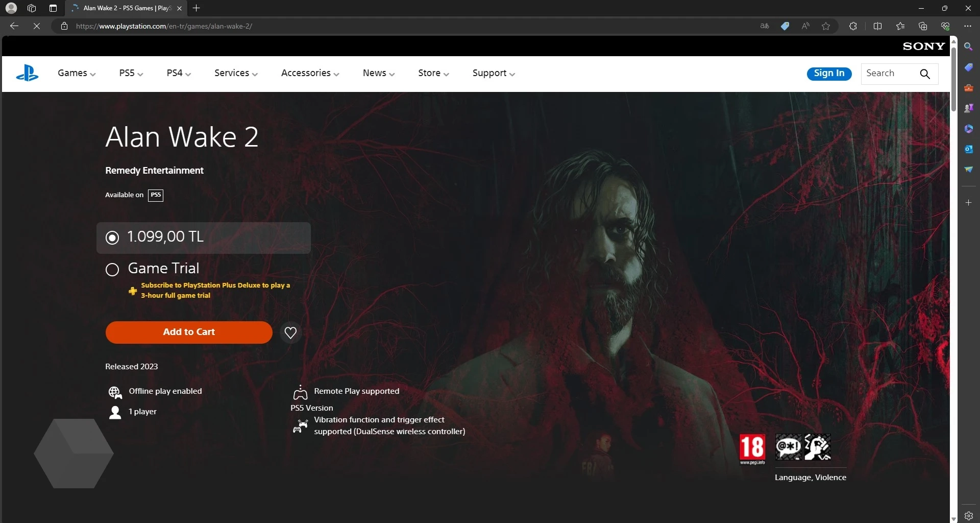Close the Alan Wake 2 tab

pos(179,8)
